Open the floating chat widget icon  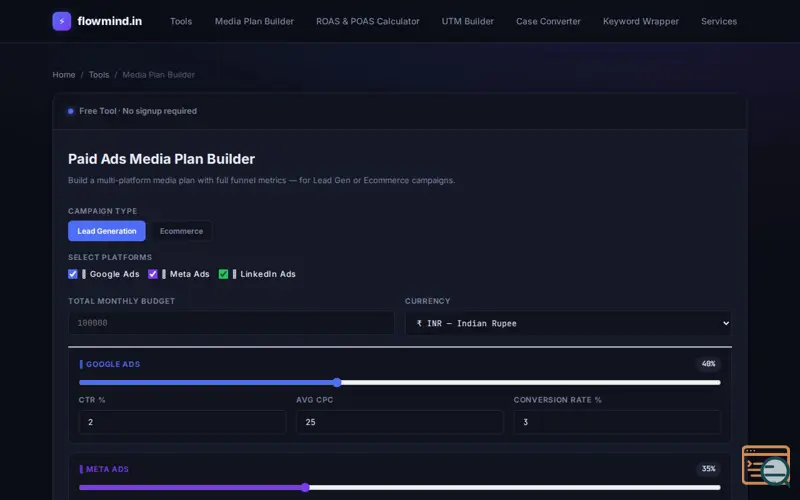tap(766, 465)
